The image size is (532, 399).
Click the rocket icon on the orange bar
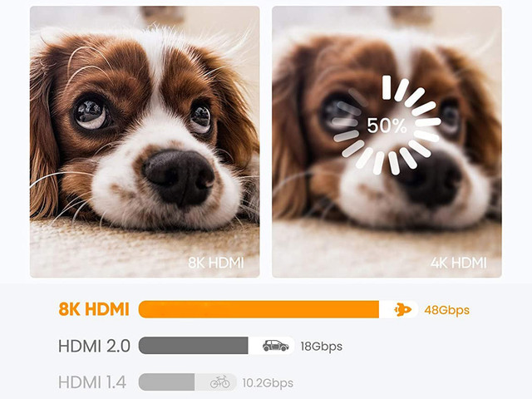tap(402, 310)
